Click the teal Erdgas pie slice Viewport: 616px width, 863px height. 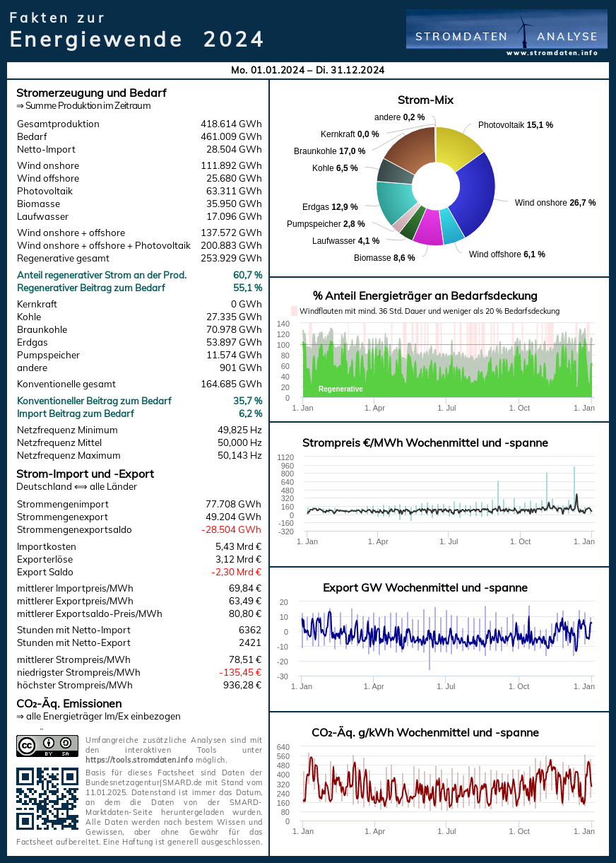tap(393, 200)
